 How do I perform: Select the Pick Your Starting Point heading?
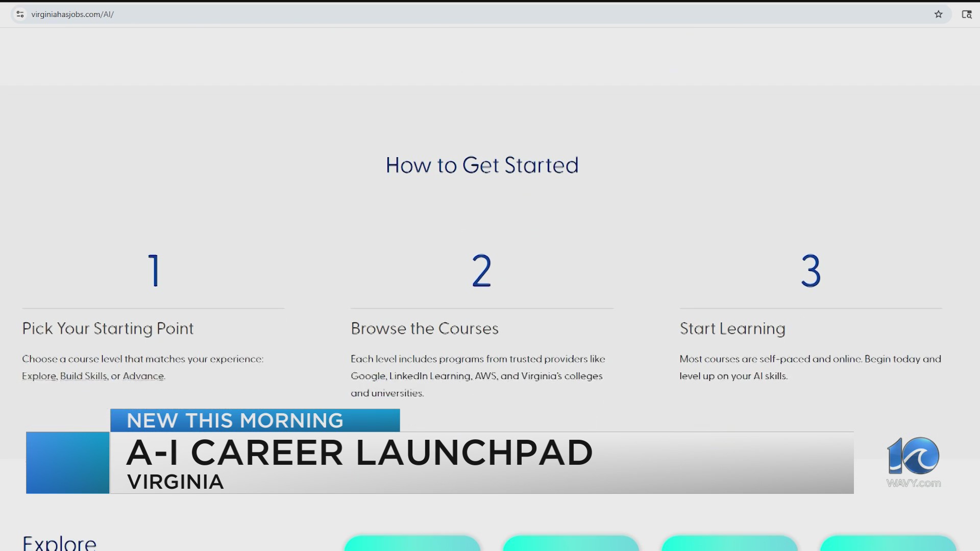(x=108, y=329)
